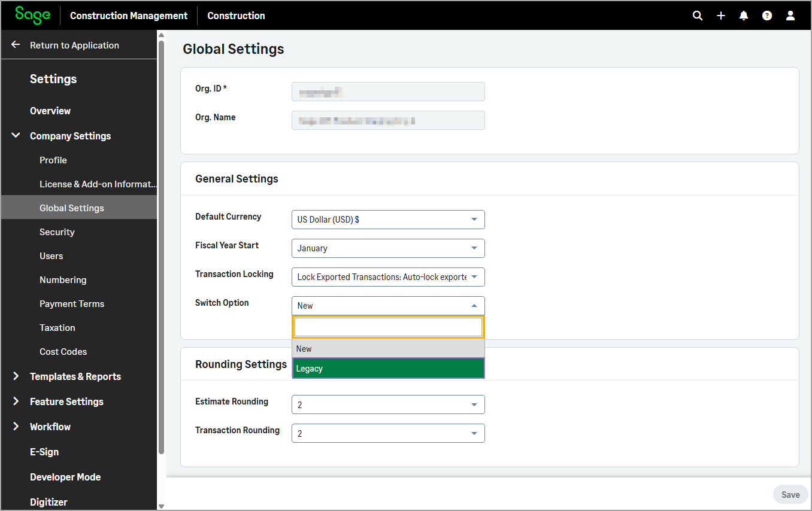Expand the Feature Settings section
Screen dimensions: 812x511
(x=16, y=401)
